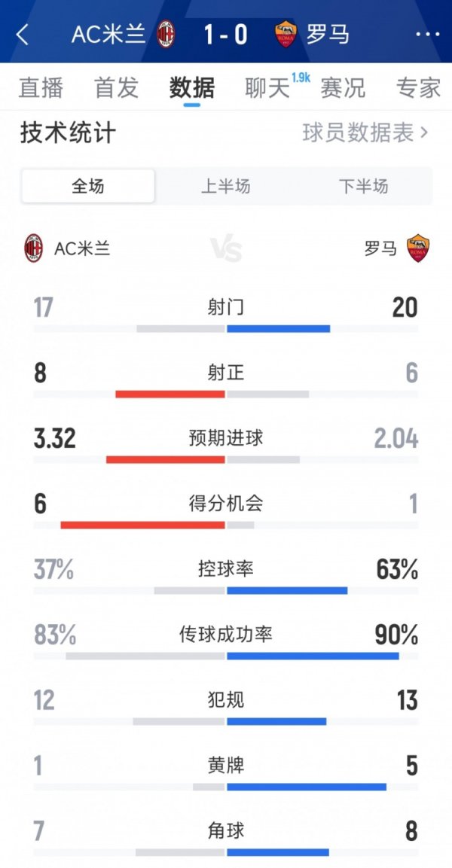452x868 pixels.
Task: Open the more options ellipsis menu
Action: 427,34
